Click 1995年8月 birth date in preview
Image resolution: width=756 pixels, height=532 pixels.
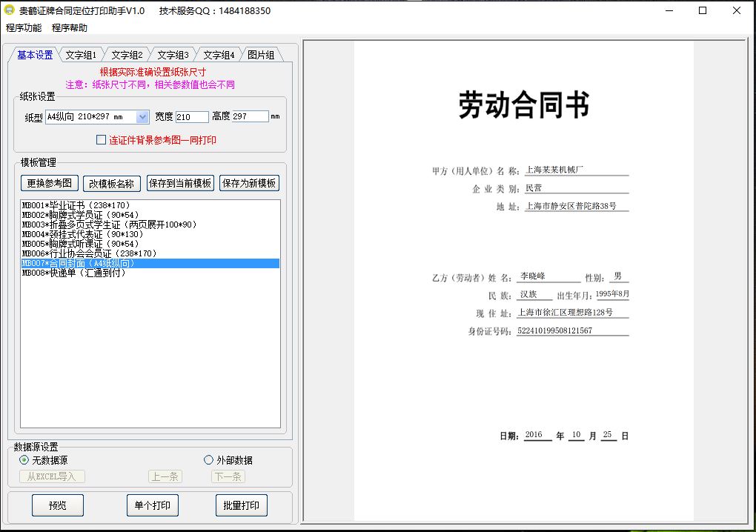point(612,294)
